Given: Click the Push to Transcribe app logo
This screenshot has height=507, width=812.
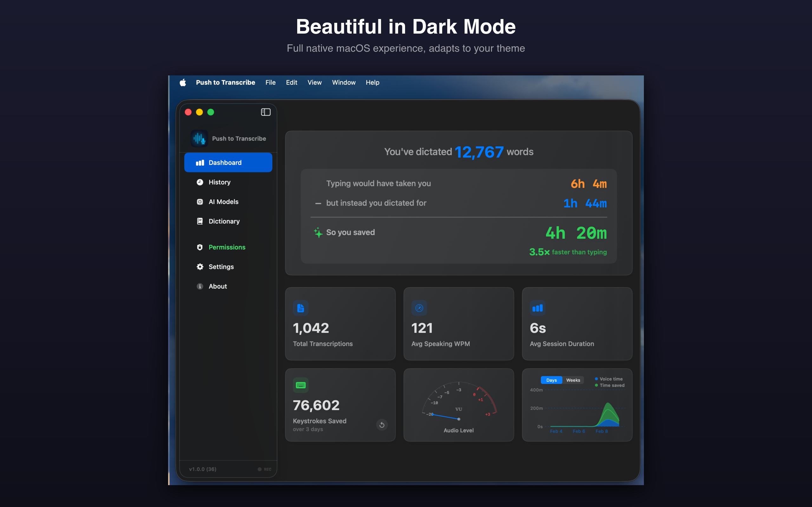Looking at the screenshot, I should 199,138.
